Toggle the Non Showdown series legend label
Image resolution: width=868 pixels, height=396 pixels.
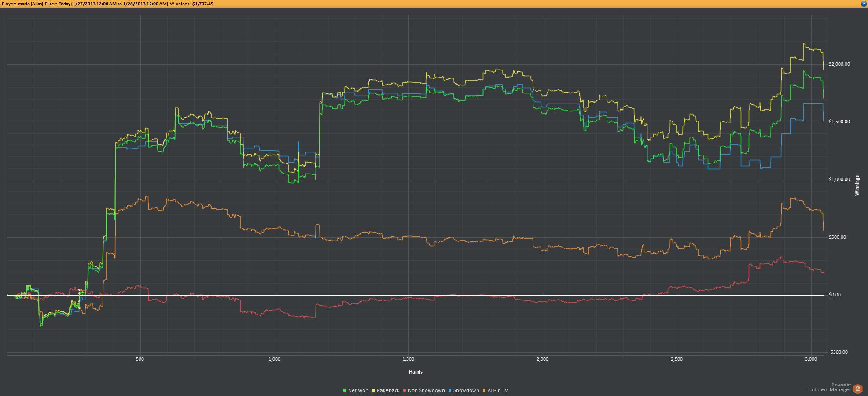click(426, 390)
